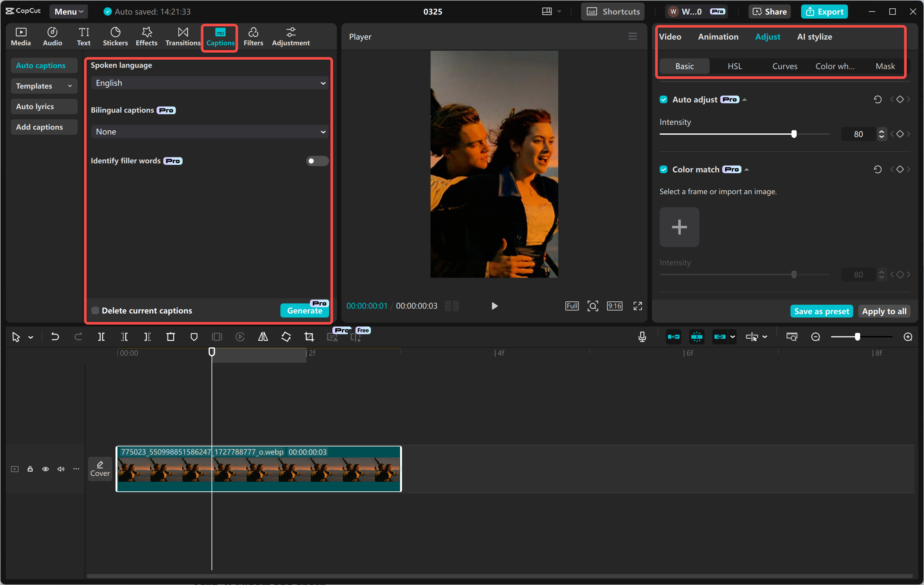Switch to the HSL sub-tab
Screen dimensions: 924x585
tap(734, 66)
